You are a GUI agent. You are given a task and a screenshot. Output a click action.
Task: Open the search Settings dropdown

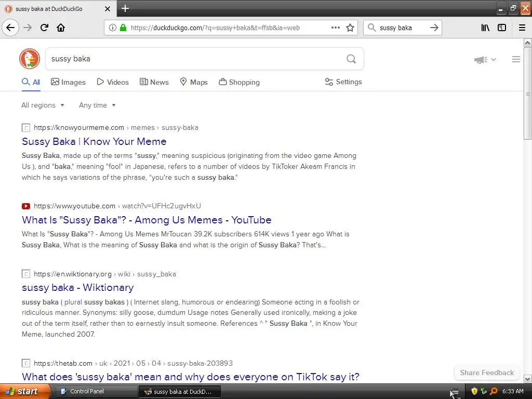(343, 82)
